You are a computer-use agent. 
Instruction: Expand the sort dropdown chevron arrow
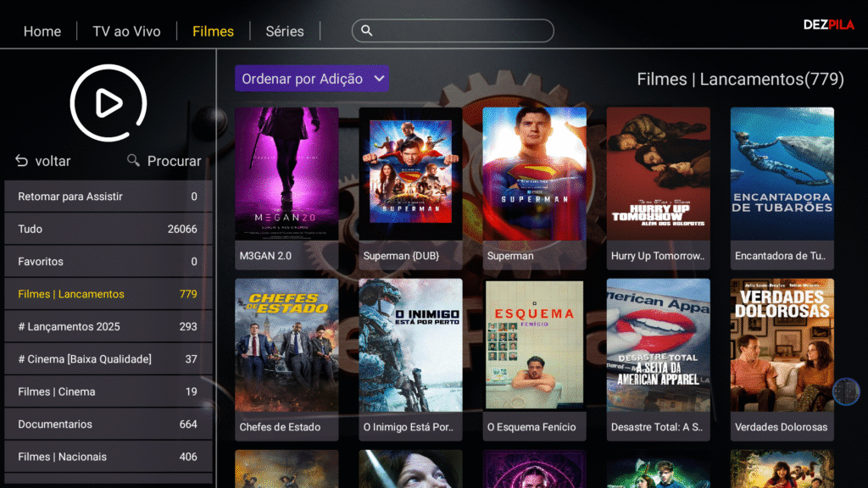point(379,79)
